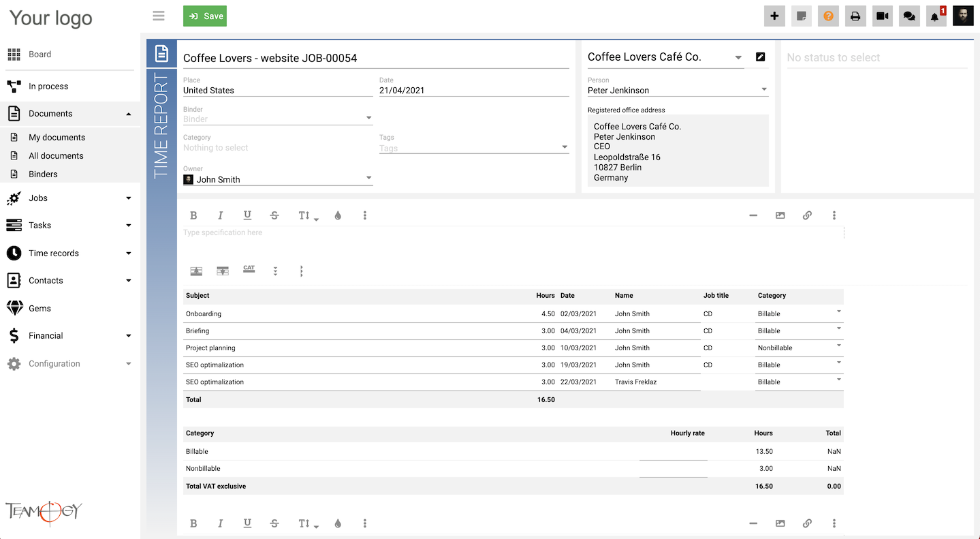This screenshot has height=539, width=980.
Task: Click the document title field Coffee Lovers - website
Action: pyautogui.click(x=376, y=58)
